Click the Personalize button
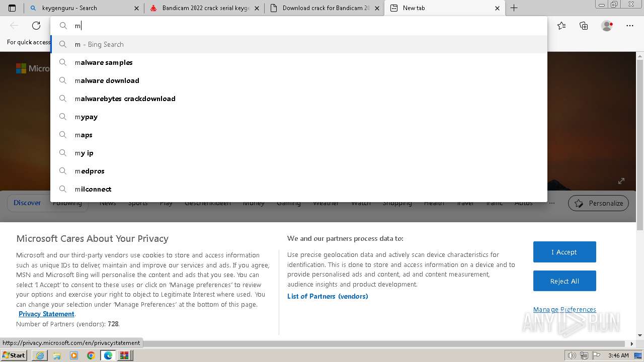The width and height of the screenshot is (644, 362). (x=598, y=203)
